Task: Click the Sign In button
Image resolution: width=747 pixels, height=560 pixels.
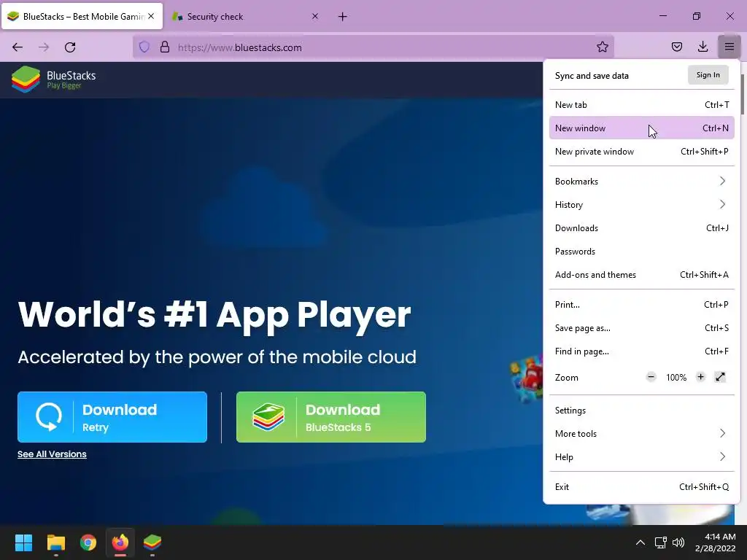Action: pos(708,75)
